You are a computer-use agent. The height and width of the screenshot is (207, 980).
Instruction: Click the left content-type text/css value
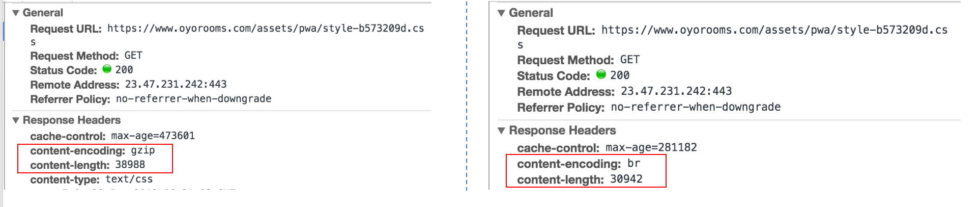[129, 179]
